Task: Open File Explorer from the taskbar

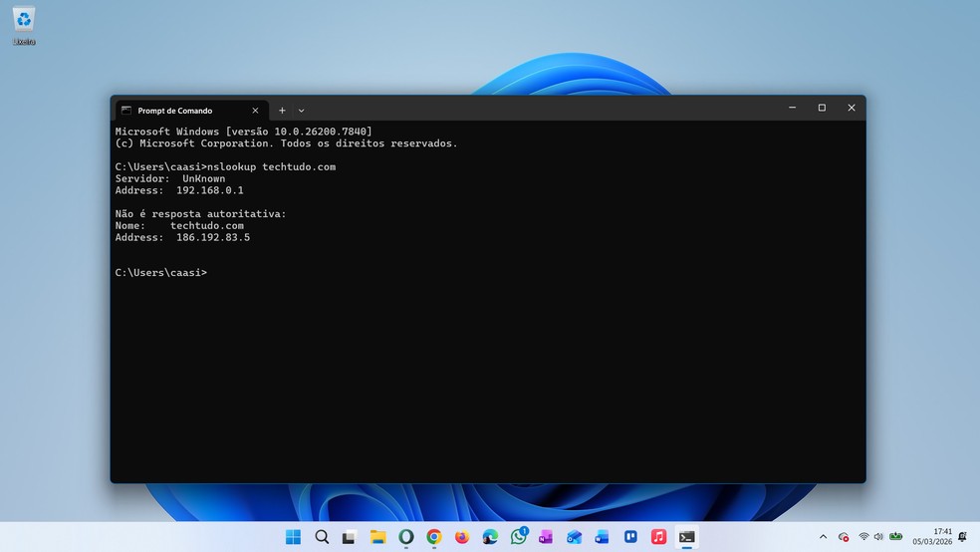Action: 377,537
